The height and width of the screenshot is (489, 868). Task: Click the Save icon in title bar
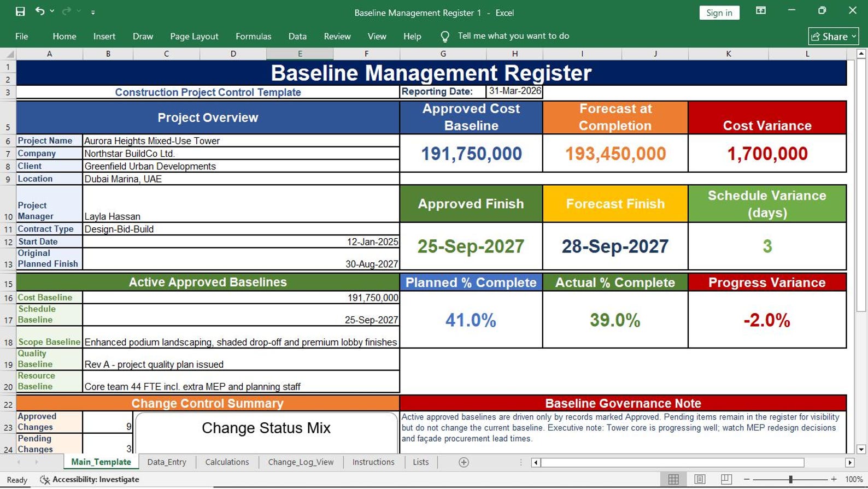point(20,11)
